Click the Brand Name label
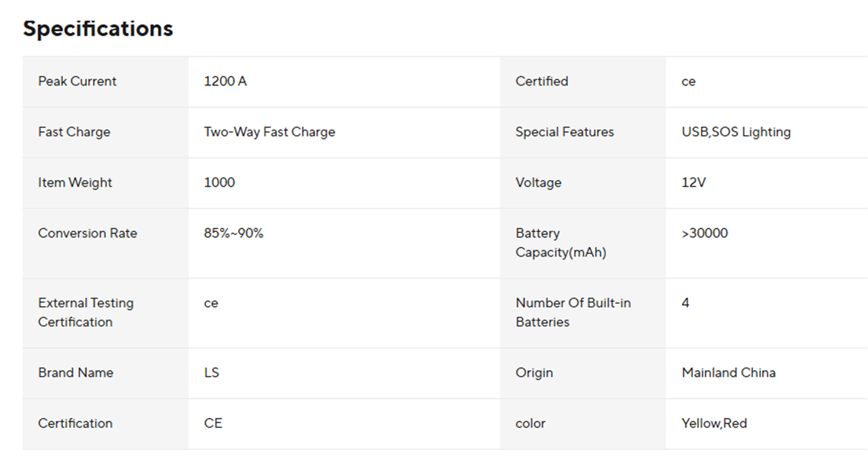This screenshot has width=868, height=457. [x=75, y=373]
